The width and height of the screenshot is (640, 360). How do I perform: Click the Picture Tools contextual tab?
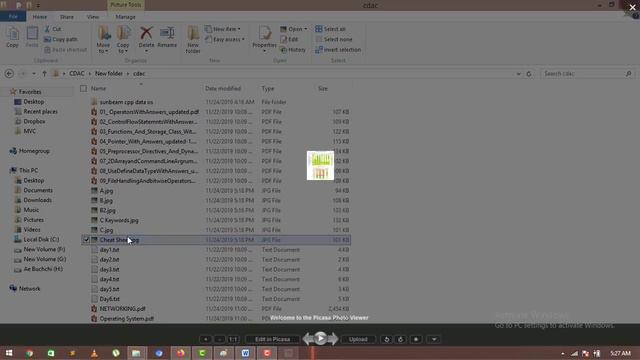(x=125, y=5)
